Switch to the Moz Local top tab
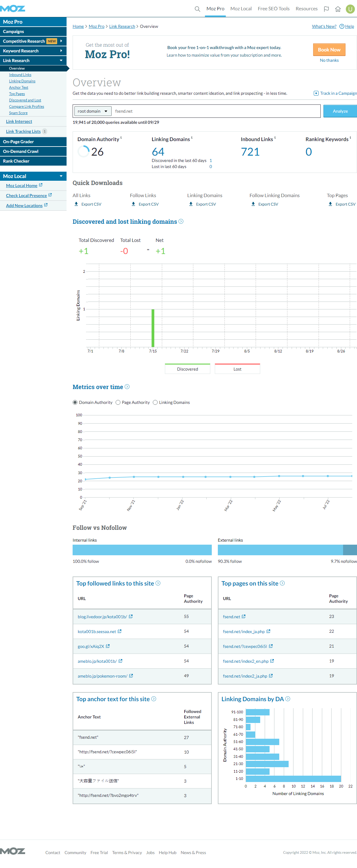Screen dimensions: 357x868 [241, 9]
